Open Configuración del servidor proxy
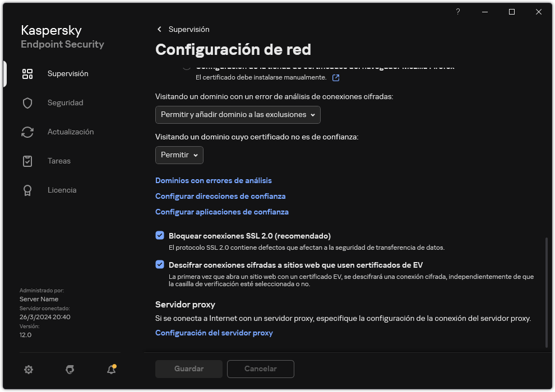 (214, 333)
